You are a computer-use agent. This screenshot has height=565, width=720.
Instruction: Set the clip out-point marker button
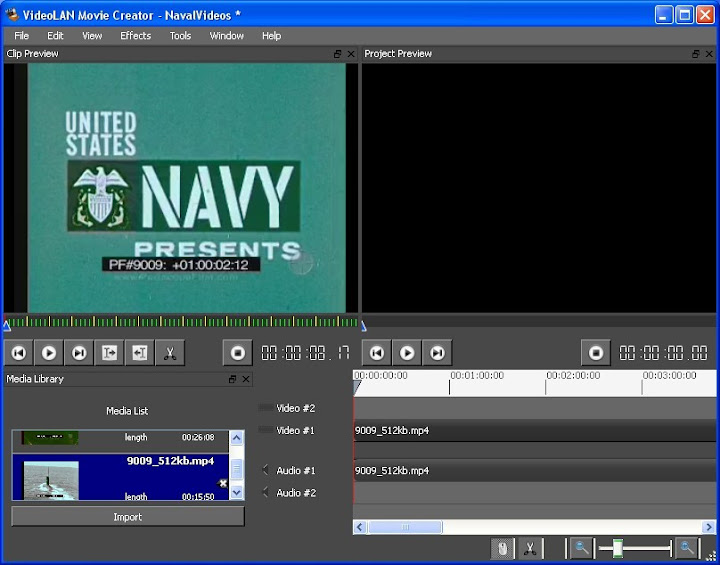click(x=140, y=353)
